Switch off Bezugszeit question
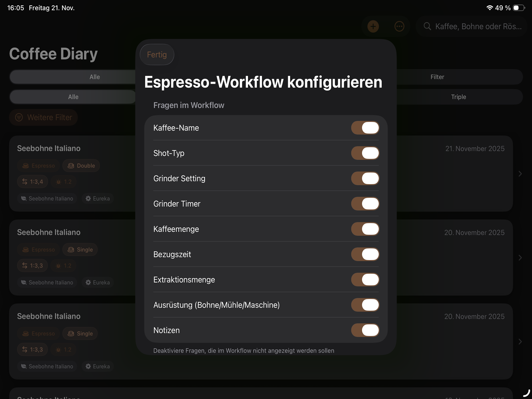Screen dimensions: 532x399 365,254
